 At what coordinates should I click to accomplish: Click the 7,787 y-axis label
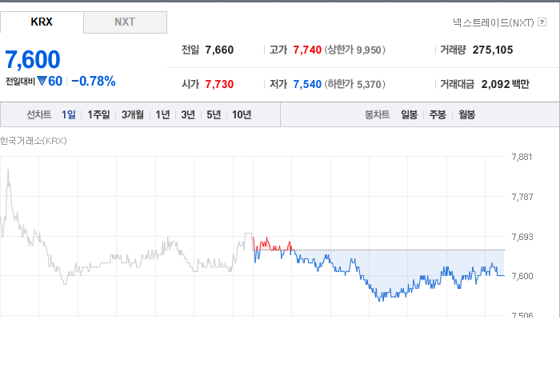[x=522, y=197]
